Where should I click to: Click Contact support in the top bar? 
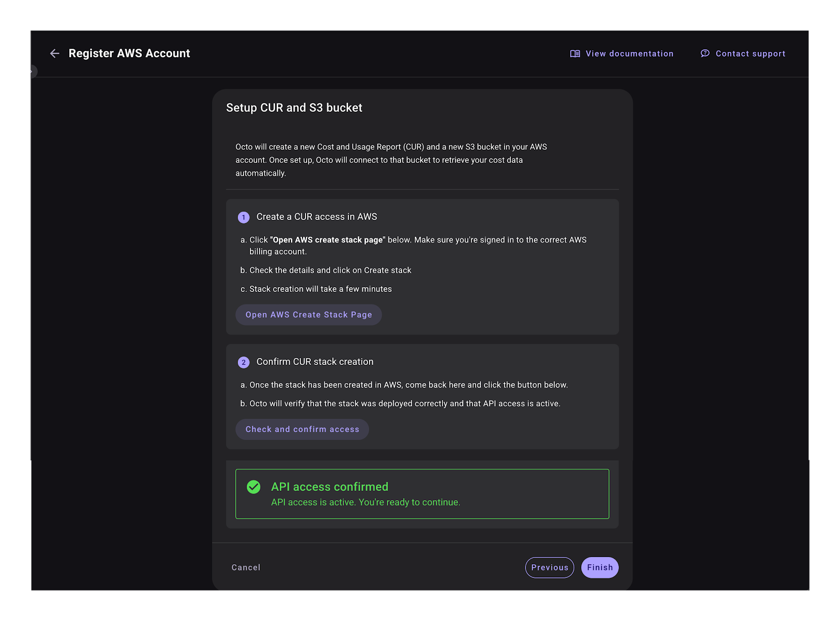pyautogui.click(x=750, y=53)
